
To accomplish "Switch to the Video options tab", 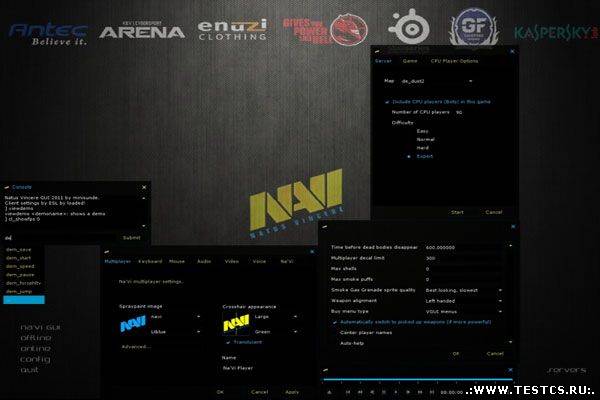I will [x=232, y=261].
